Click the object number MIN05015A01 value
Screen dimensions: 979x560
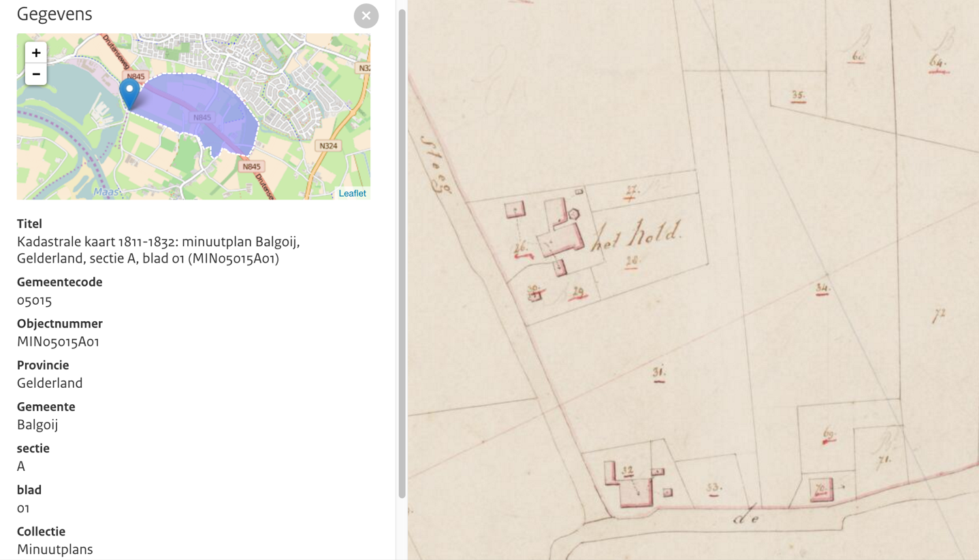[58, 342]
